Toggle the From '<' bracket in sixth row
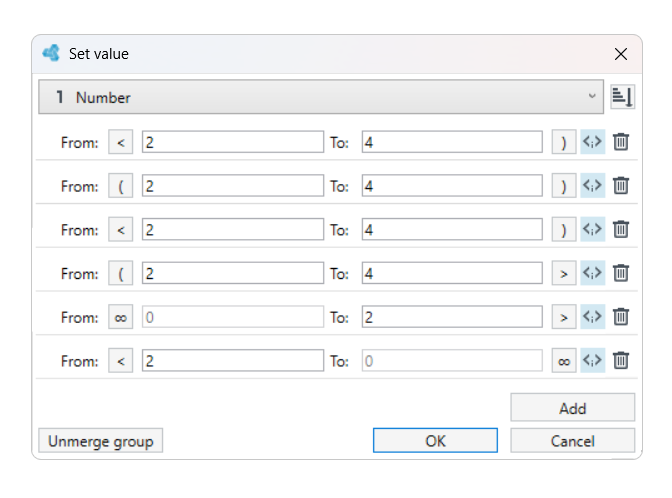The image size is (672, 498). (120, 360)
